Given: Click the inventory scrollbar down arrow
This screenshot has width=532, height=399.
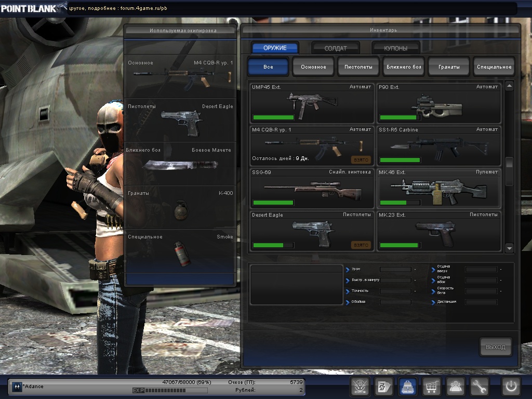Looking at the screenshot, I should coord(509,248).
